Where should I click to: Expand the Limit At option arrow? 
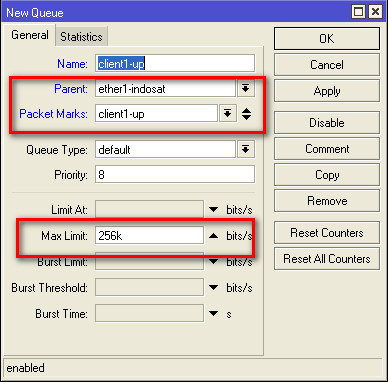click(x=213, y=210)
